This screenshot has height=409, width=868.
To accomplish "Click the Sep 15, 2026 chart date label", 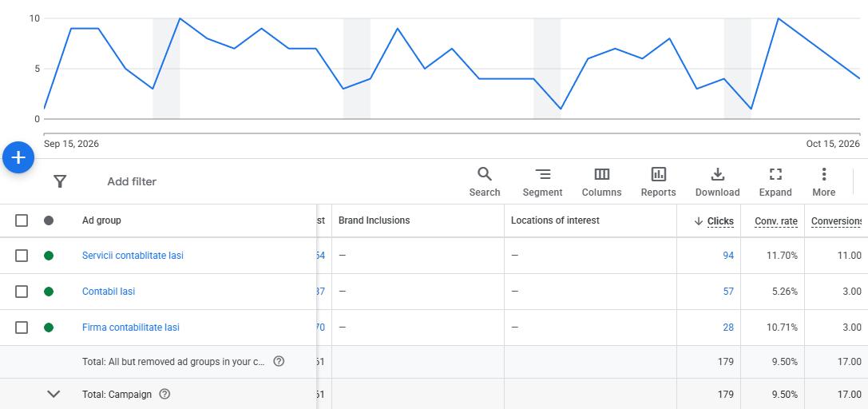I will coord(71,144).
